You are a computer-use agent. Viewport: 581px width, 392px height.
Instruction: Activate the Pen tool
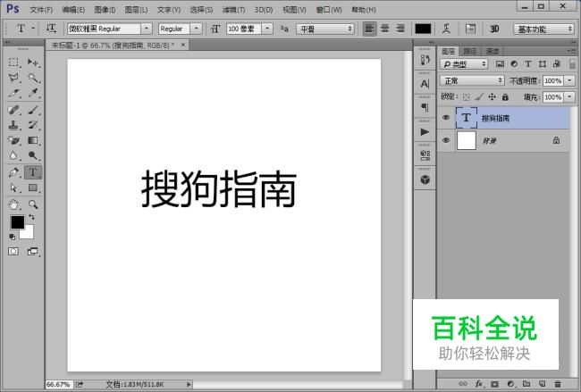pyautogui.click(x=13, y=172)
